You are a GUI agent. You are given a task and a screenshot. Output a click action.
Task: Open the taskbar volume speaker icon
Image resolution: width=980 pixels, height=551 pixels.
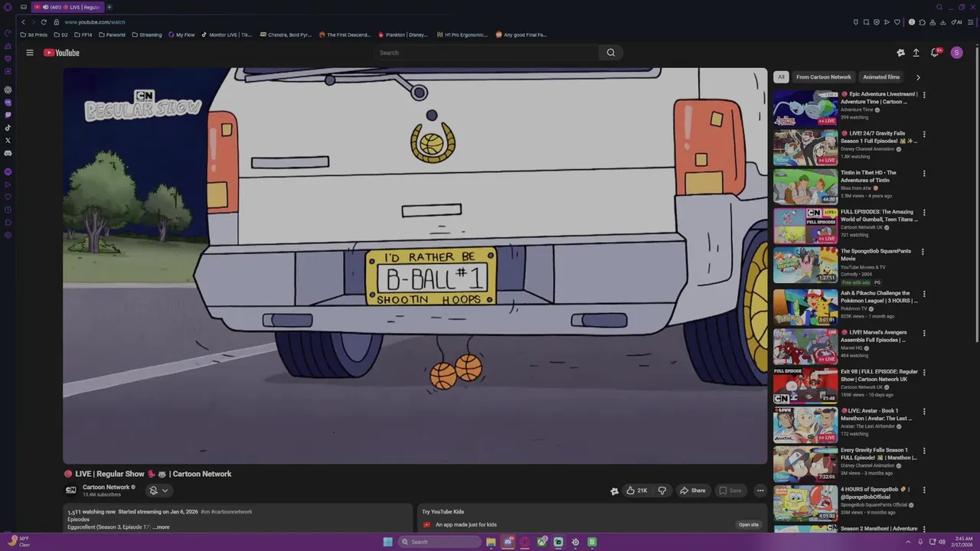coord(941,542)
